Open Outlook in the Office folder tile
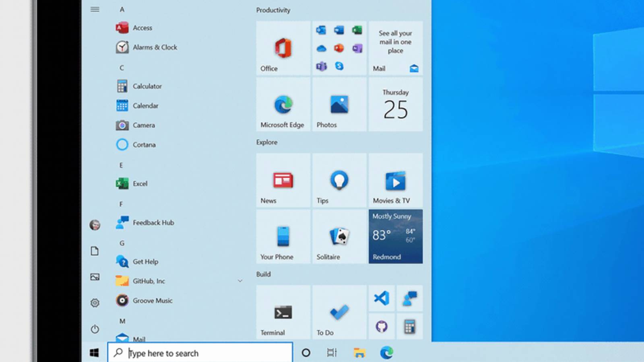 [321, 30]
